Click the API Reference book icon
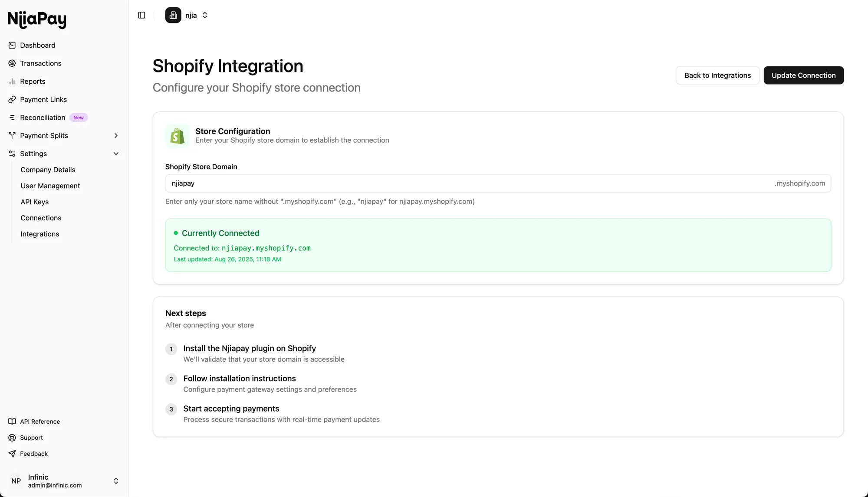The width and height of the screenshot is (868, 497). coord(12,422)
